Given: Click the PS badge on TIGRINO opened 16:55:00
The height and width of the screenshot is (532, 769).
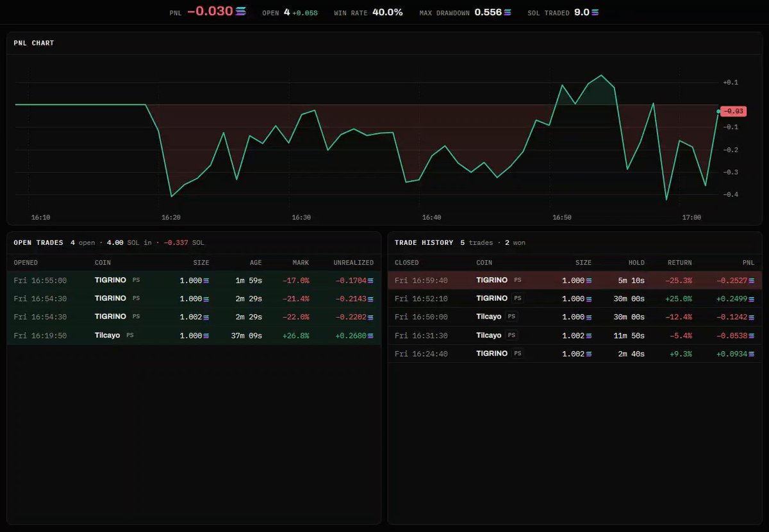Looking at the screenshot, I should (x=136, y=280).
